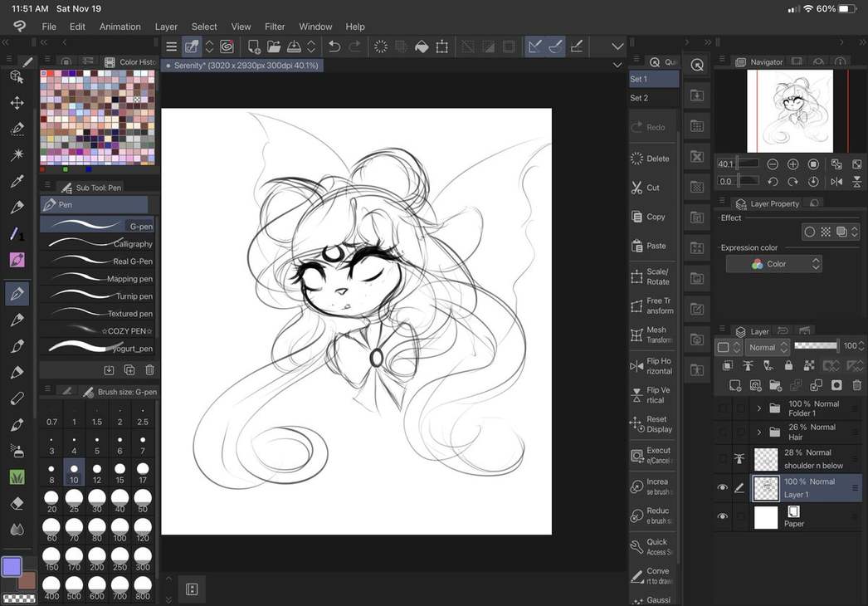Select the Eraser tool

17,503
